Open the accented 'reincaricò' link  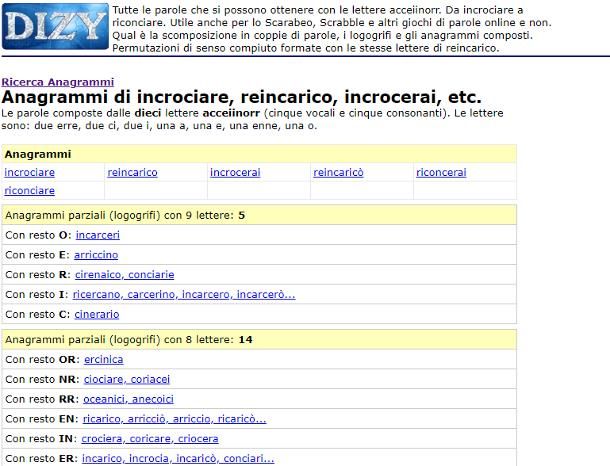[x=338, y=173]
